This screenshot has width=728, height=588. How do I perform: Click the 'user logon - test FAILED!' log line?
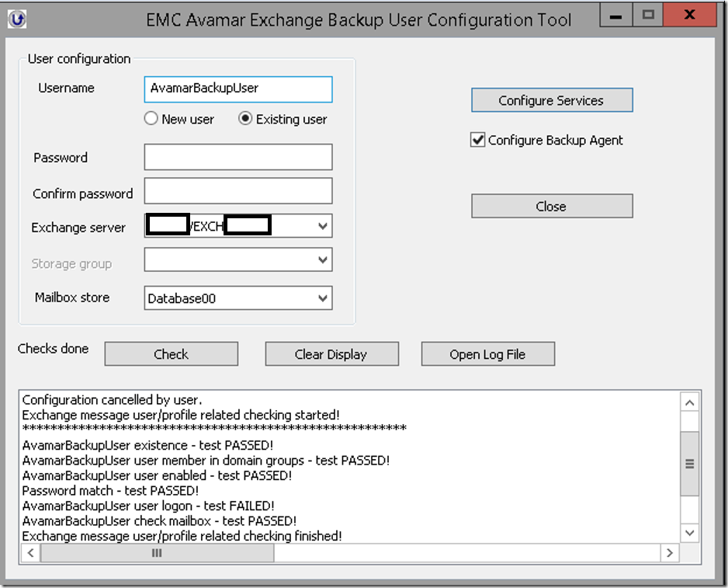tap(148, 506)
